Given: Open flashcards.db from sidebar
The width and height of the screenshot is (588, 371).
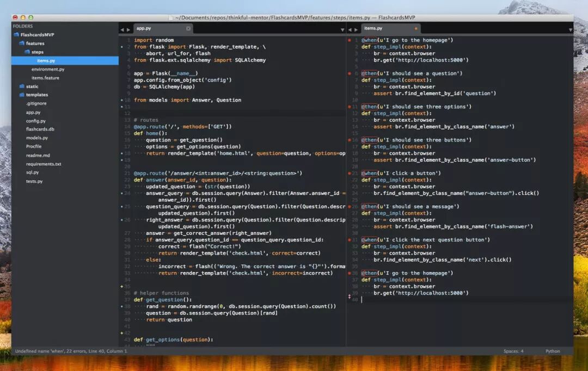Looking at the screenshot, I should coord(40,129).
